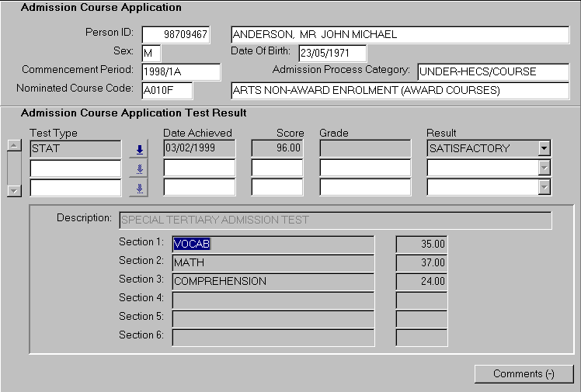Open the SATISFACTORY Result dropdown
Image resolution: width=581 pixels, height=392 pixels.
tap(544, 148)
